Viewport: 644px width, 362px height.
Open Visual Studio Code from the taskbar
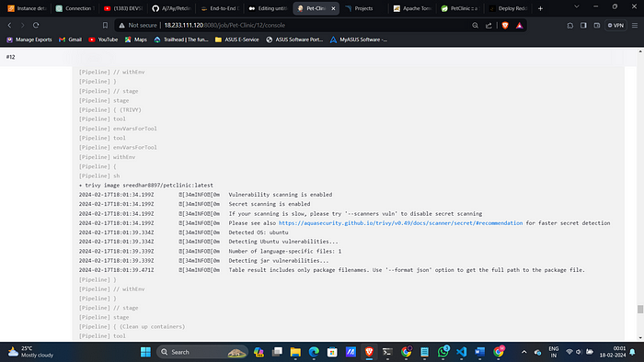pos(462,352)
